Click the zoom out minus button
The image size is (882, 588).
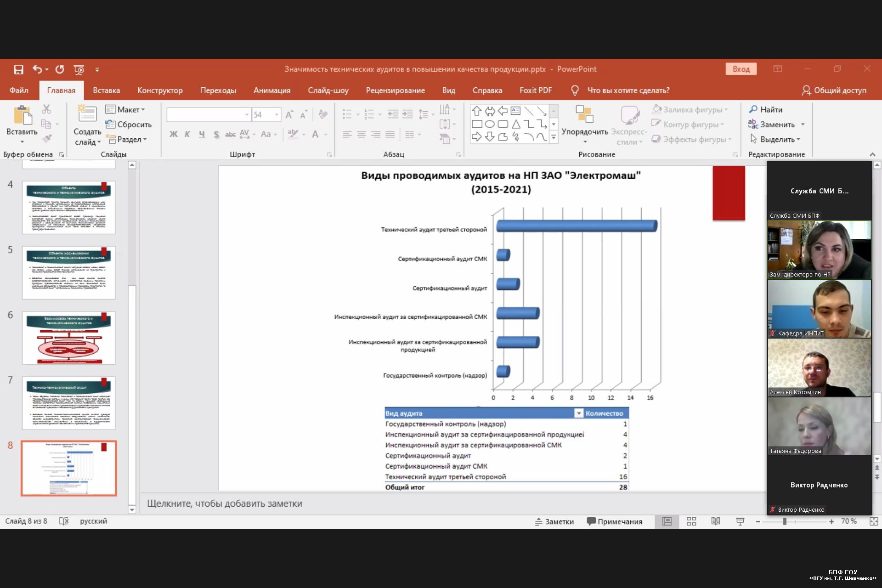[x=758, y=521]
